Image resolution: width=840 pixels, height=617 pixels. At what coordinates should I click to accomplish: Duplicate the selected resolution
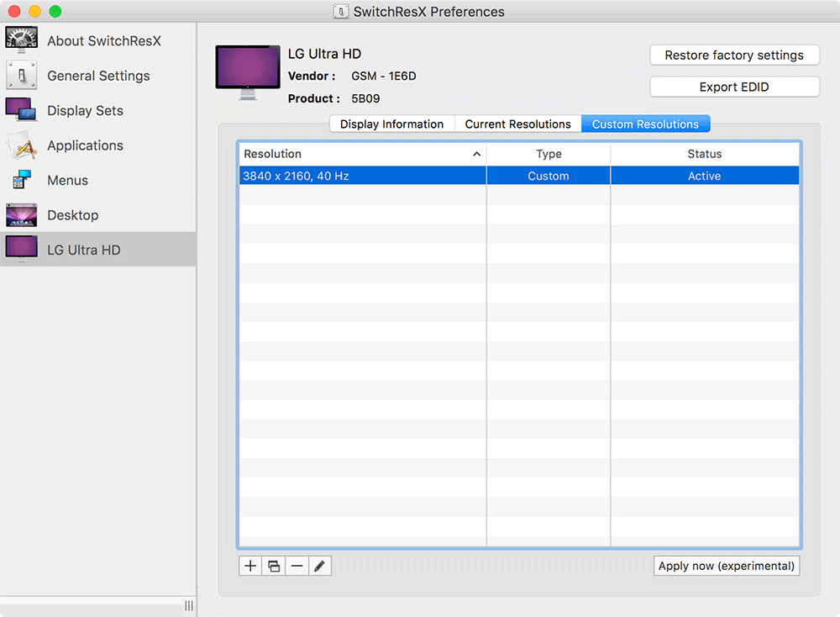(x=274, y=566)
